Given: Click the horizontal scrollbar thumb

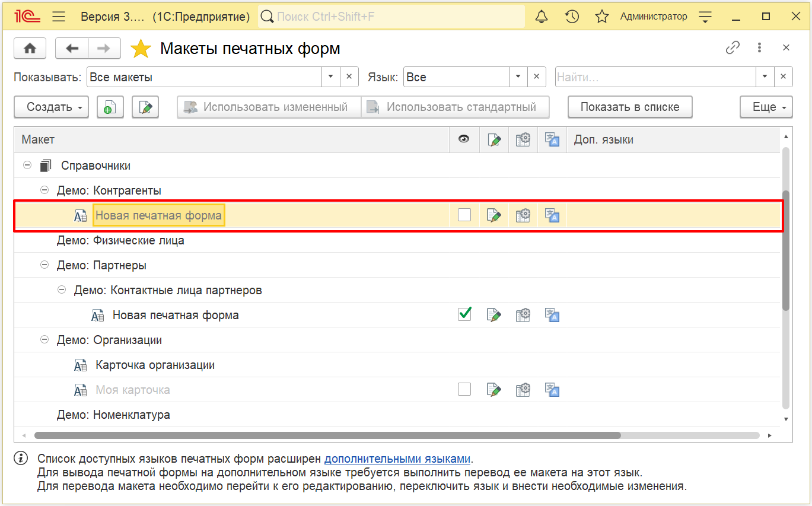Looking at the screenshot, I should point(327,435).
